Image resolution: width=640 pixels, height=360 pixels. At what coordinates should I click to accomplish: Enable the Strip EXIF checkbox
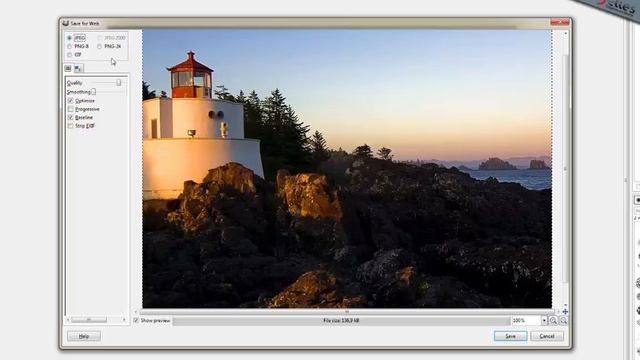click(x=71, y=126)
